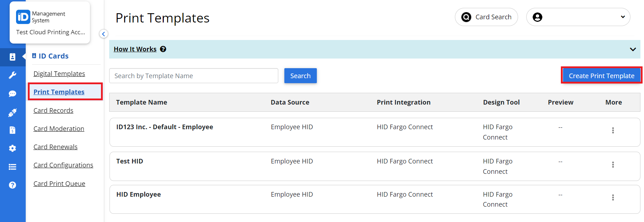644x222 pixels.
Task: Select the ID123 Inc. - Default - Employee template
Action: click(x=164, y=127)
